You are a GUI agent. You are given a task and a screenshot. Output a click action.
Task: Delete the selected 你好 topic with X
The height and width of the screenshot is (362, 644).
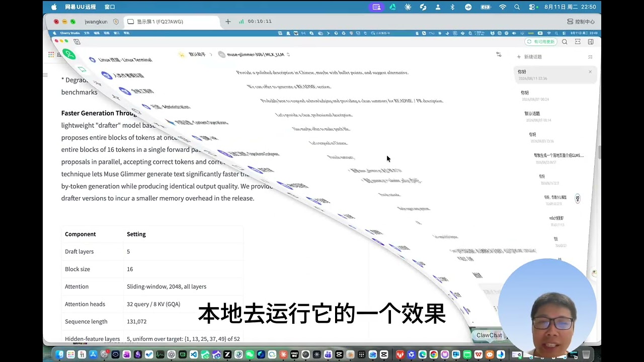click(x=590, y=72)
